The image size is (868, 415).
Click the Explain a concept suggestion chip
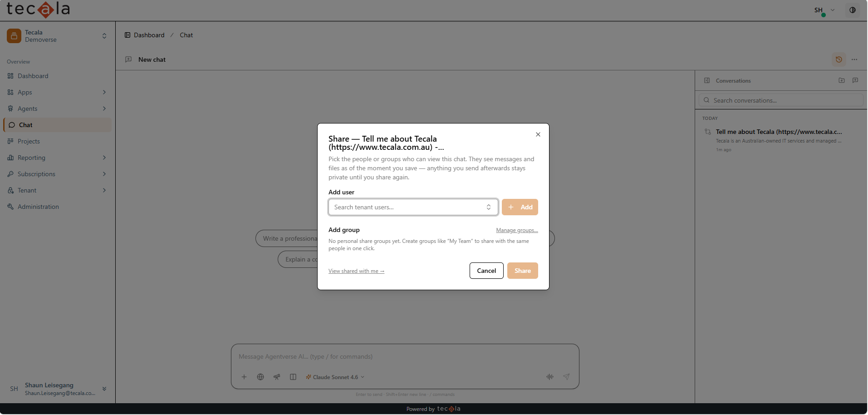coord(298,259)
